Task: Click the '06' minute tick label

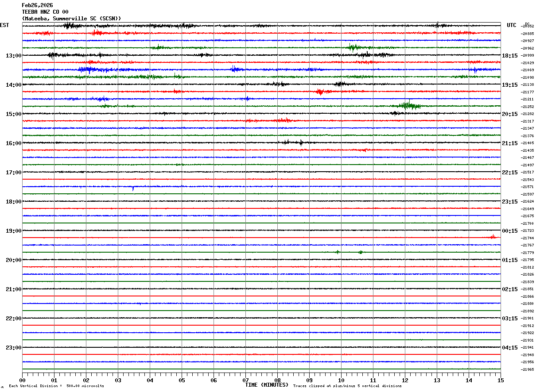Action: [x=214, y=380]
